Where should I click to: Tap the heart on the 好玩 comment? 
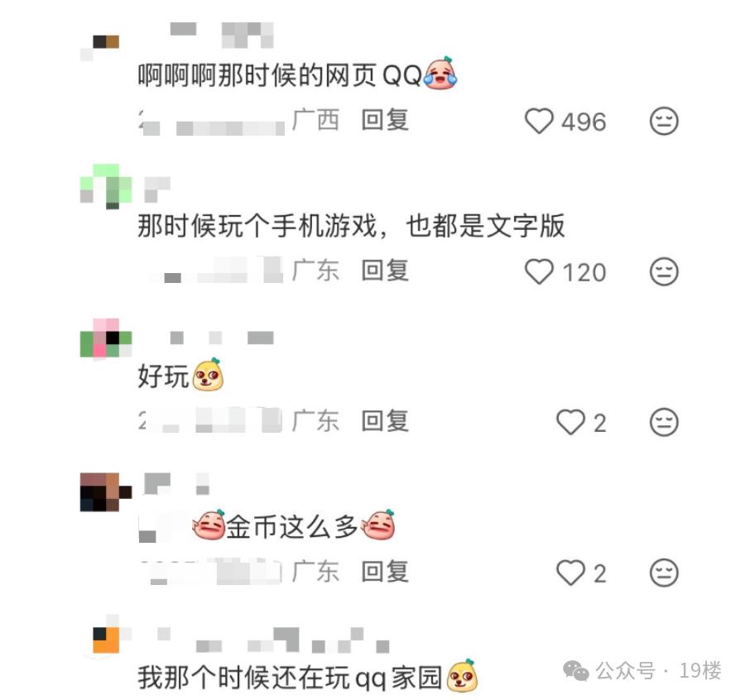coord(570,422)
